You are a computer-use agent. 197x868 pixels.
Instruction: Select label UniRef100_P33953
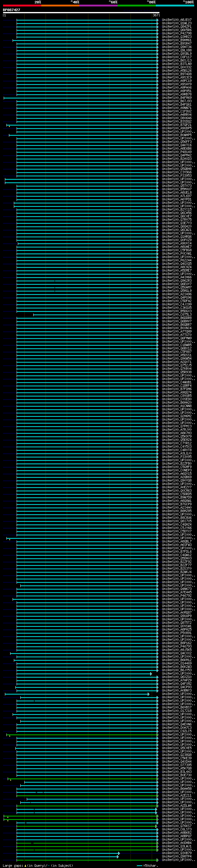[177, 176]
